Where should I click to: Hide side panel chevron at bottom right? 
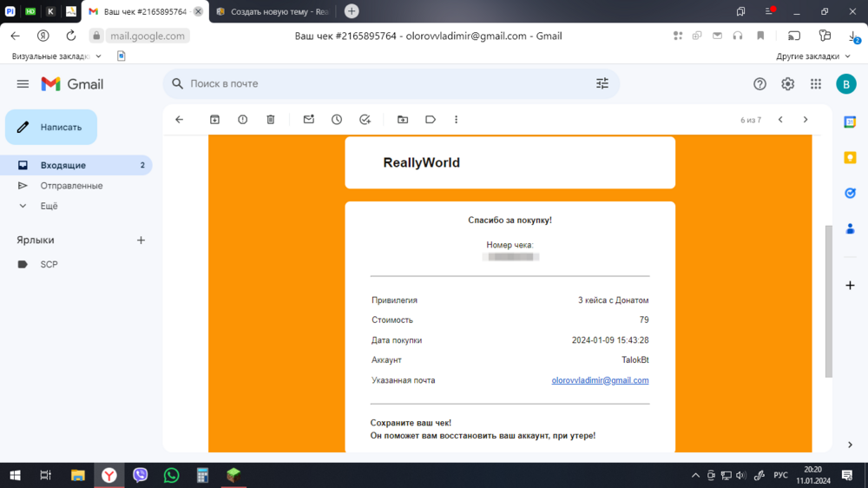pyautogui.click(x=851, y=445)
